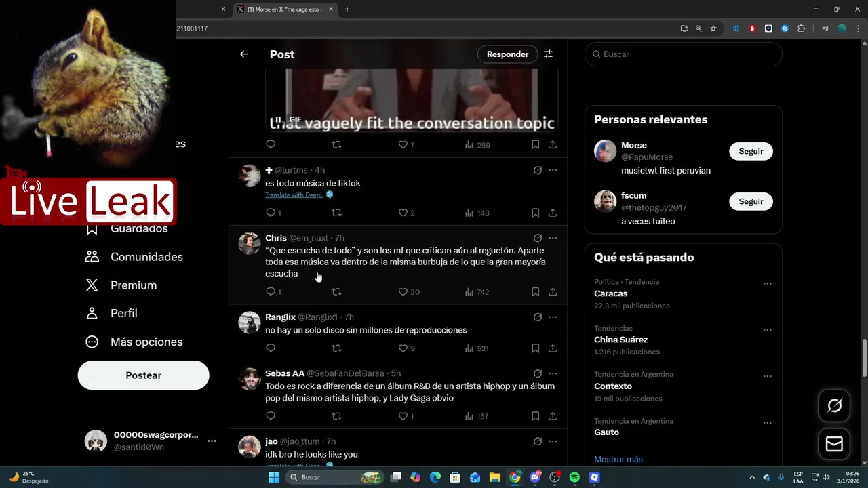868x488 pixels.
Task: Share Ranglix comment
Action: [x=553, y=348]
